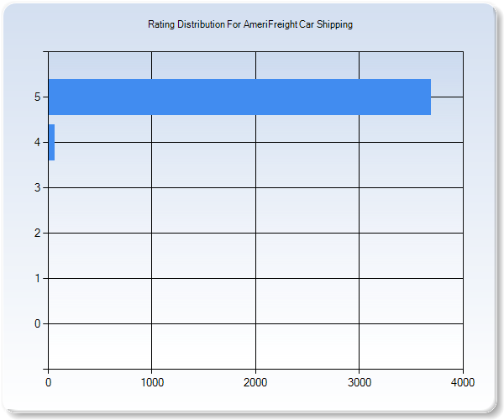Viewport: 504px width, 420px height.
Task: Click the y-axis label '3'
Action: tap(38, 187)
